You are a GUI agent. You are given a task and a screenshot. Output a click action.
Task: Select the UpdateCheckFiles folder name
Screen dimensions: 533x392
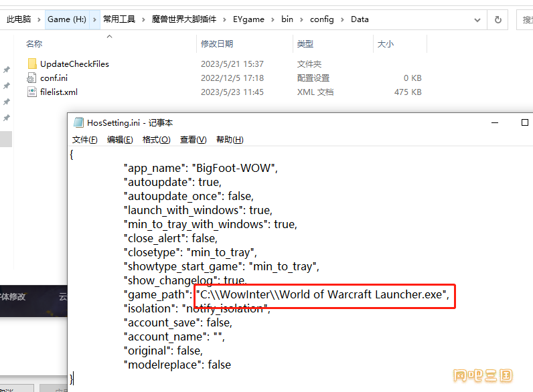coord(74,64)
